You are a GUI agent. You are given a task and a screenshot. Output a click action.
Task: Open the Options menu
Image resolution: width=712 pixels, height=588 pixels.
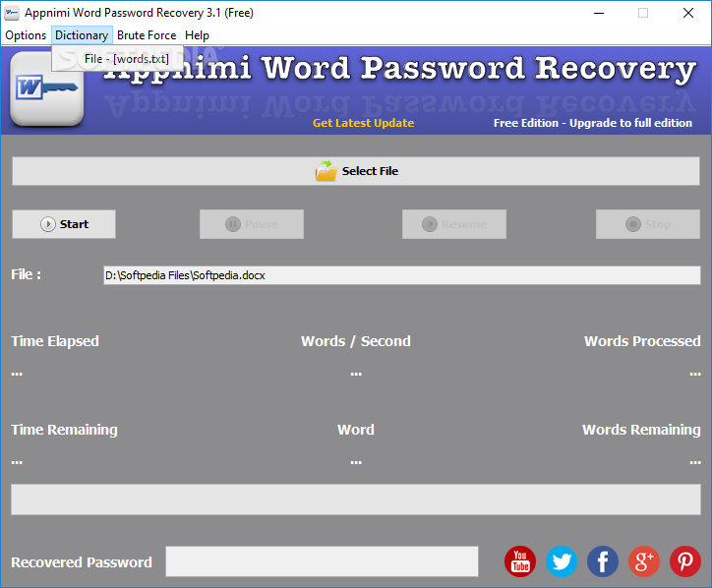(x=26, y=35)
